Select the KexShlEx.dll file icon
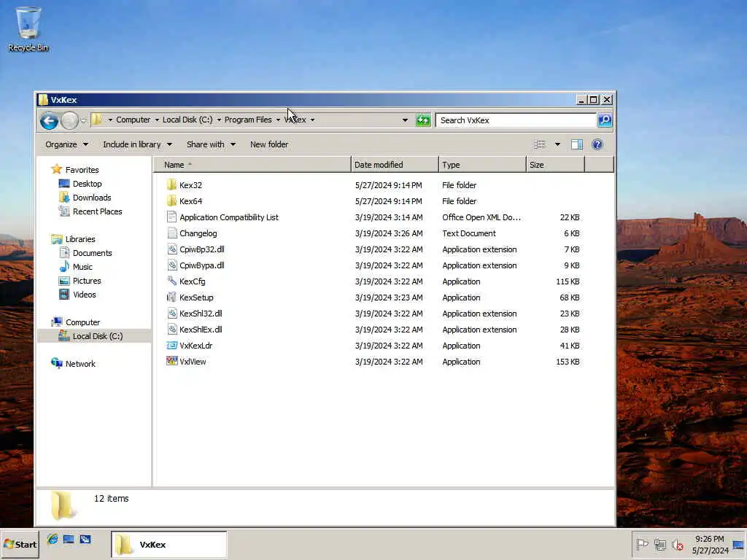This screenshot has height=560, width=747. [171, 329]
